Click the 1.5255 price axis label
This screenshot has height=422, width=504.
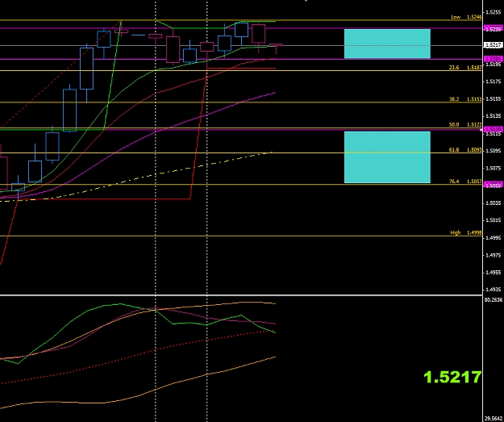[494, 12]
